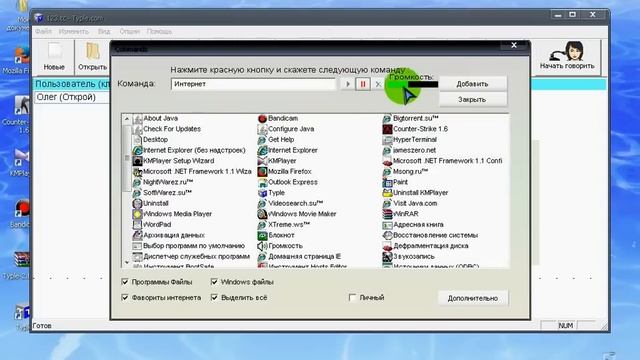This screenshot has width=640, height=360.
Task: Choose the Блокнот icon
Action: (x=262, y=235)
